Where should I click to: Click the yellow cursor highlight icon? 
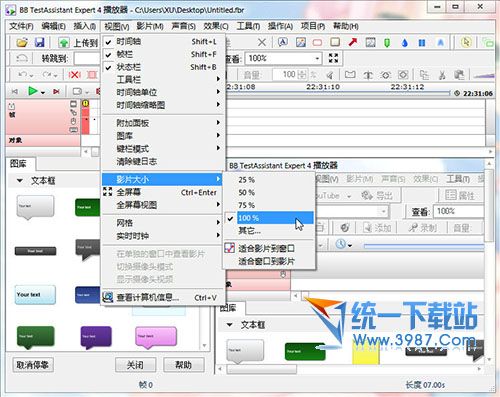466,42
